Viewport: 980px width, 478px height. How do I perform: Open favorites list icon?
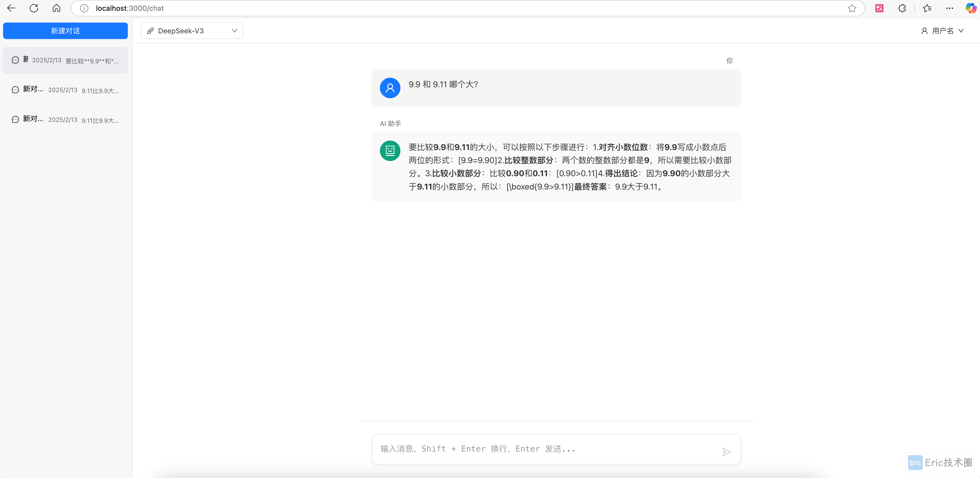click(927, 8)
